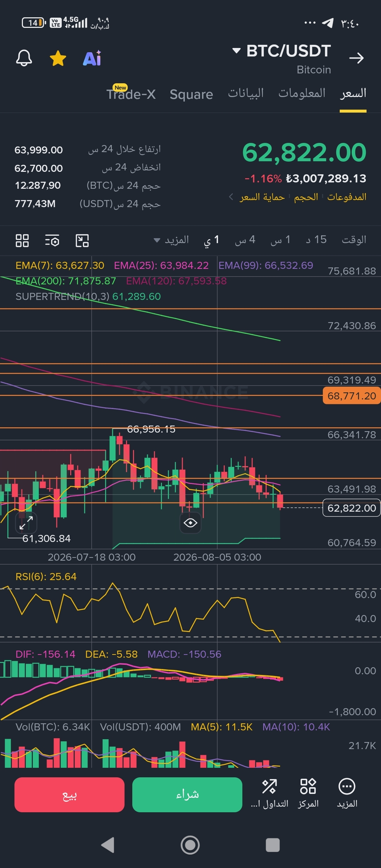Tap the MACD: -150.56 value label

tap(185, 654)
